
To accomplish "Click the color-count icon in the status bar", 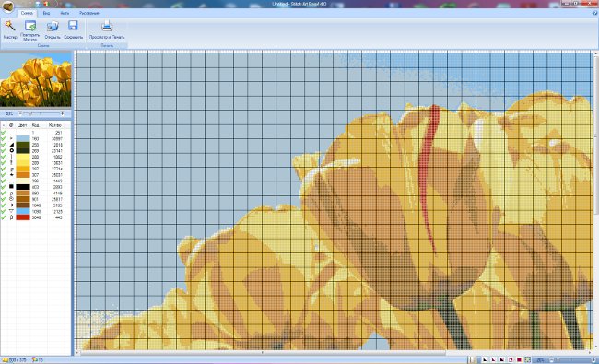I will click(x=35, y=359).
